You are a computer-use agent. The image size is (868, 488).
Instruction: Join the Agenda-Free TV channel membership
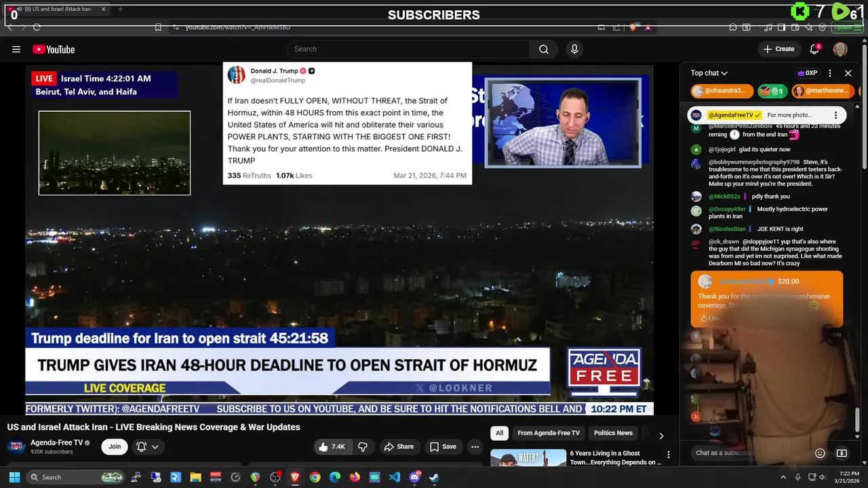coord(115,447)
